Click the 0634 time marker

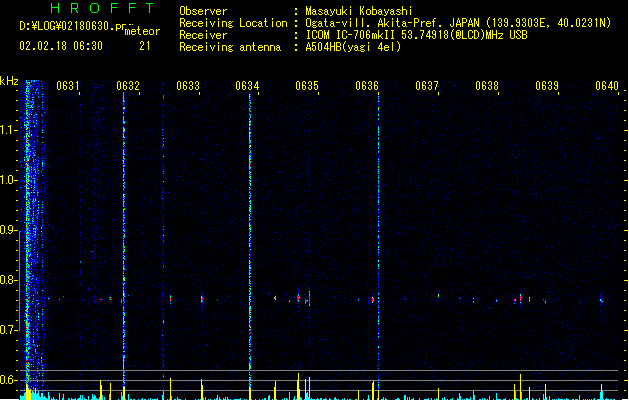pyautogui.click(x=247, y=86)
